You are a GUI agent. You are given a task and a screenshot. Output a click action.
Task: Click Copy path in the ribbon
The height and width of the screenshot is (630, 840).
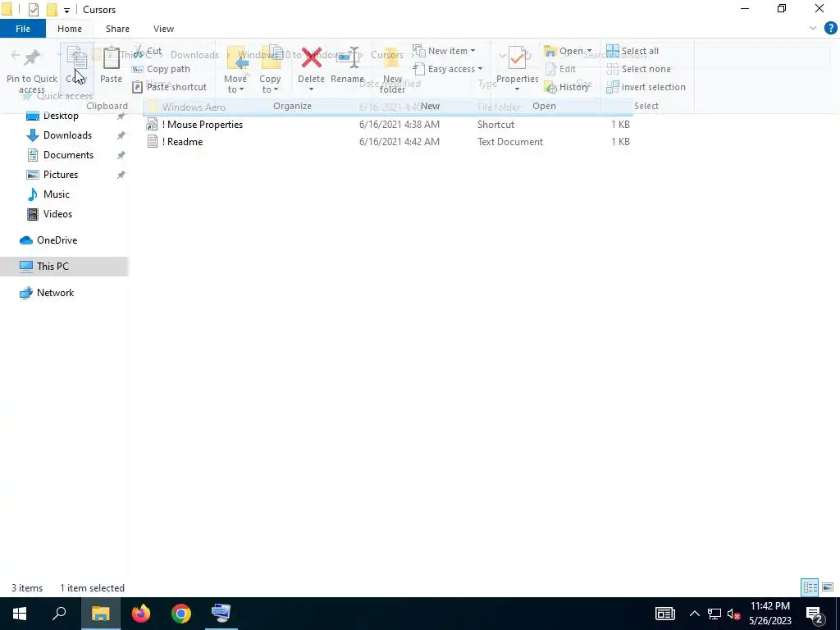(161, 69)
